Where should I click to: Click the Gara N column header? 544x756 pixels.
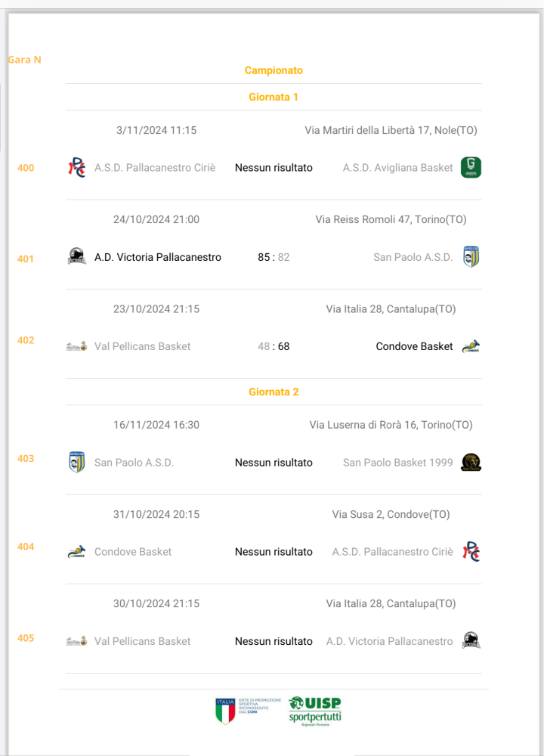pos(25,60)
